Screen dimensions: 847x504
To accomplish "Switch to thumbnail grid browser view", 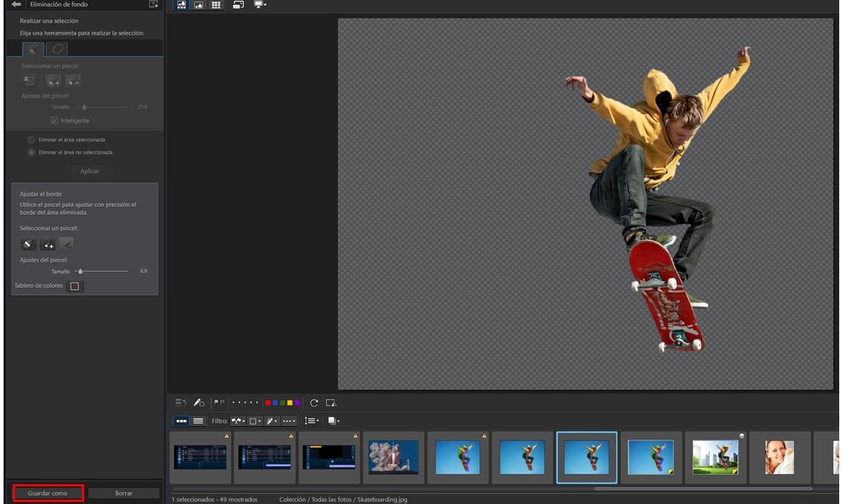I will tap(216, 5).
